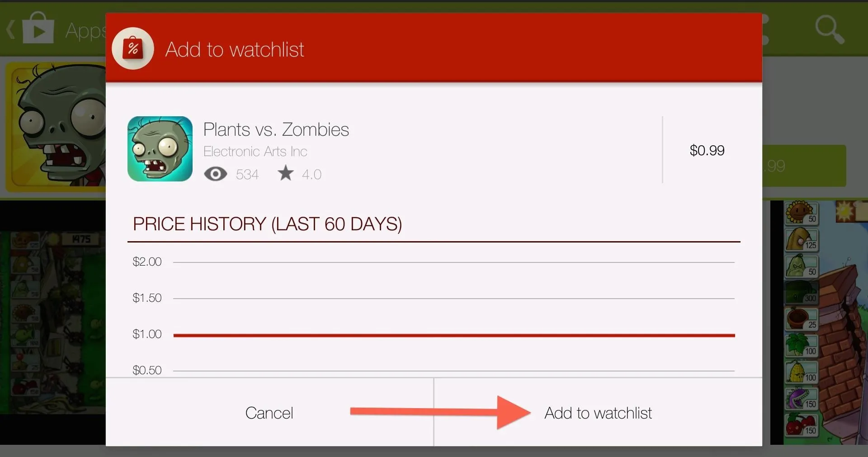This screenshot has width=868, height=457.
Task: Open the zombie banner image in Play Store
Action: (x=56, y=127)
